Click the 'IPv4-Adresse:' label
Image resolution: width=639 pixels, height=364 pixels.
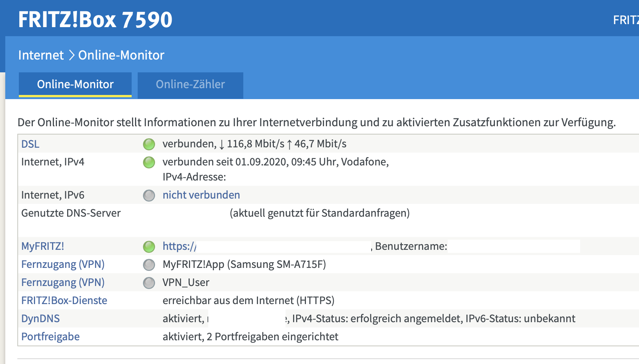pyautogui.click(x=194, y=177)
